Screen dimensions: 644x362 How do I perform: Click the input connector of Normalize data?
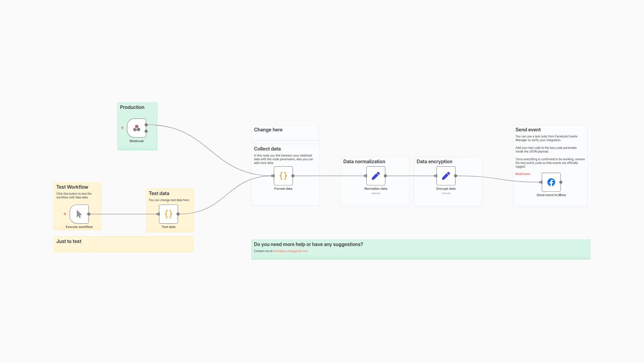(x=365, y=176)
